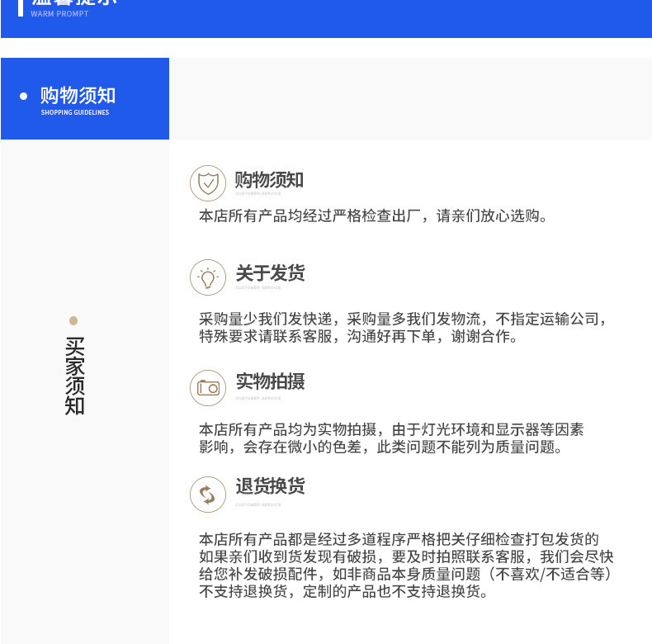
Task: Click paragraph starting 本店所有产品均经过严格检查
Action: [x=373, y=216]
